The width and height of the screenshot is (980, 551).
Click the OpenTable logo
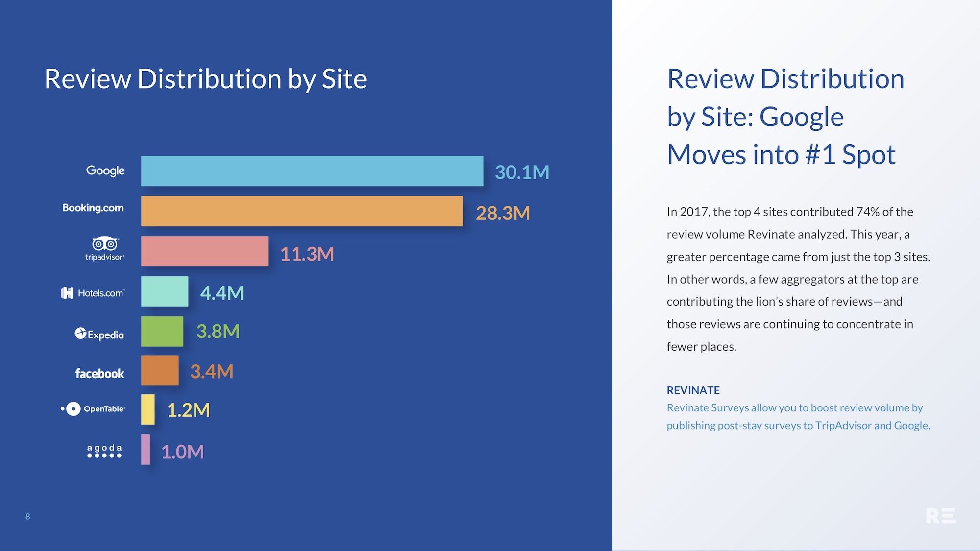[93, 409]
